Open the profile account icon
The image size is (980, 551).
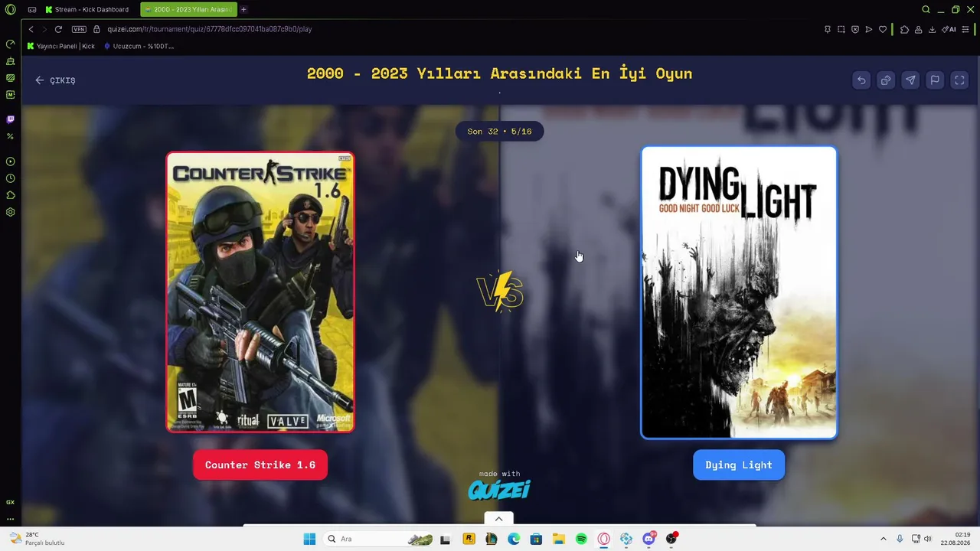pyautogui.click(x=918, y=29)
